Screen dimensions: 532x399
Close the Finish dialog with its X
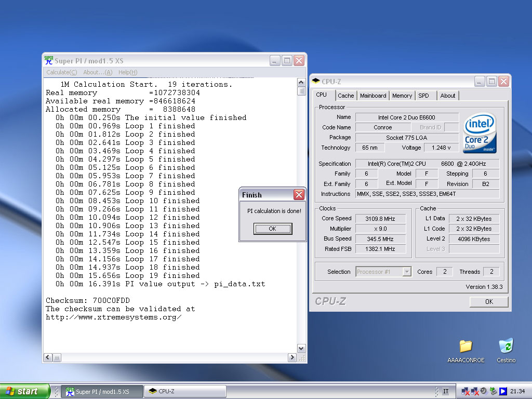299,194
